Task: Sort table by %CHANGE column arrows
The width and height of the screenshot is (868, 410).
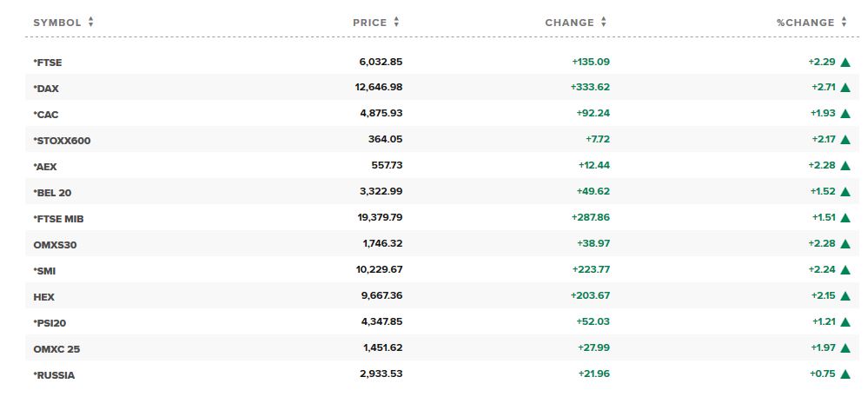Action: pos(844,22)
